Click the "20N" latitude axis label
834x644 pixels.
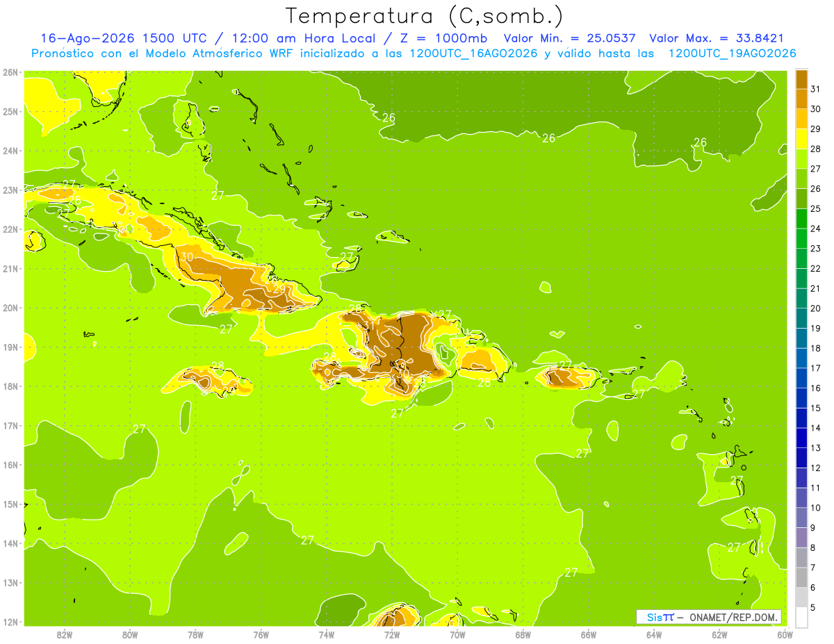(x=10, y=308)
